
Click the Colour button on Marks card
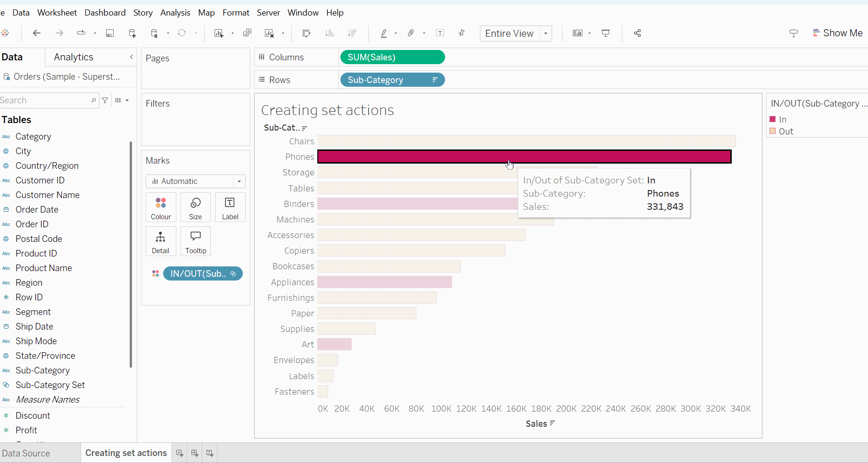[x=161, y=207]
